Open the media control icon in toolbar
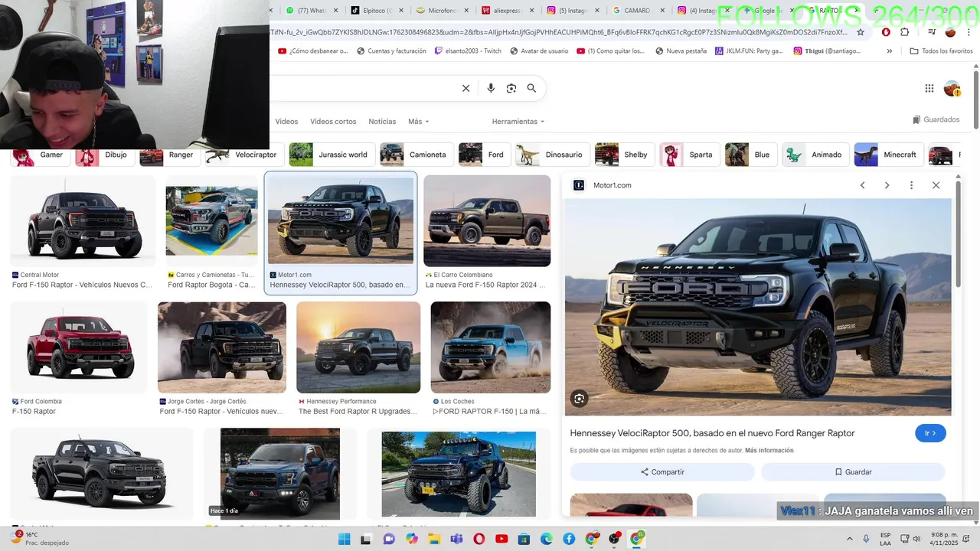The width and height of the screenshot is (980, 551). click(932, 32)
